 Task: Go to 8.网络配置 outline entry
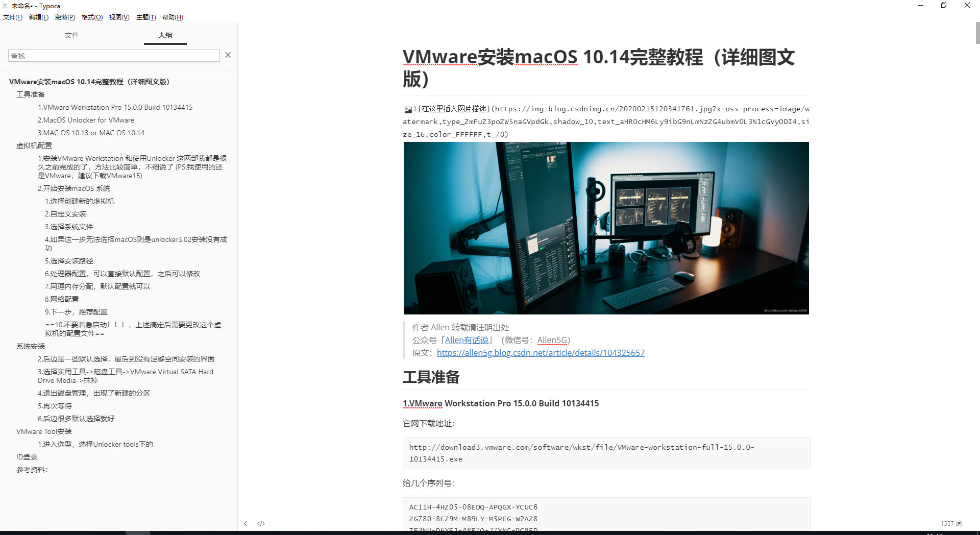click(62, 299)
